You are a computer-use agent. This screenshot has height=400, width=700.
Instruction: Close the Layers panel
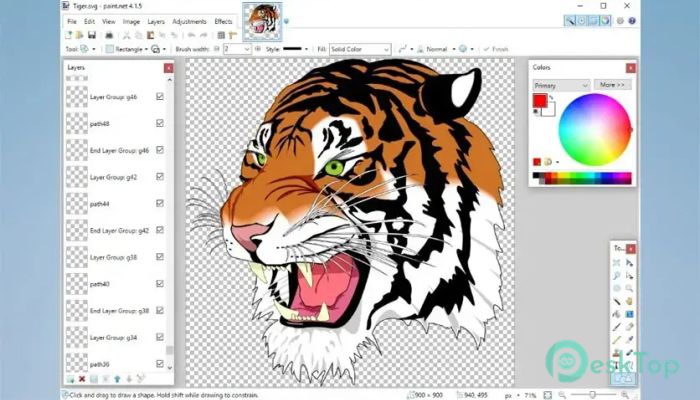(168, 68)
